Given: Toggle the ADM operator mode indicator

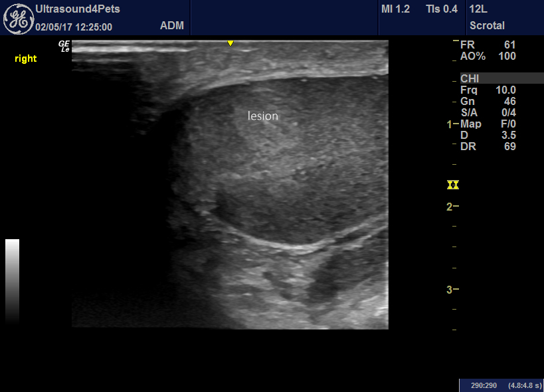Looking at the screenshot, I should click(x=173, y=25).
